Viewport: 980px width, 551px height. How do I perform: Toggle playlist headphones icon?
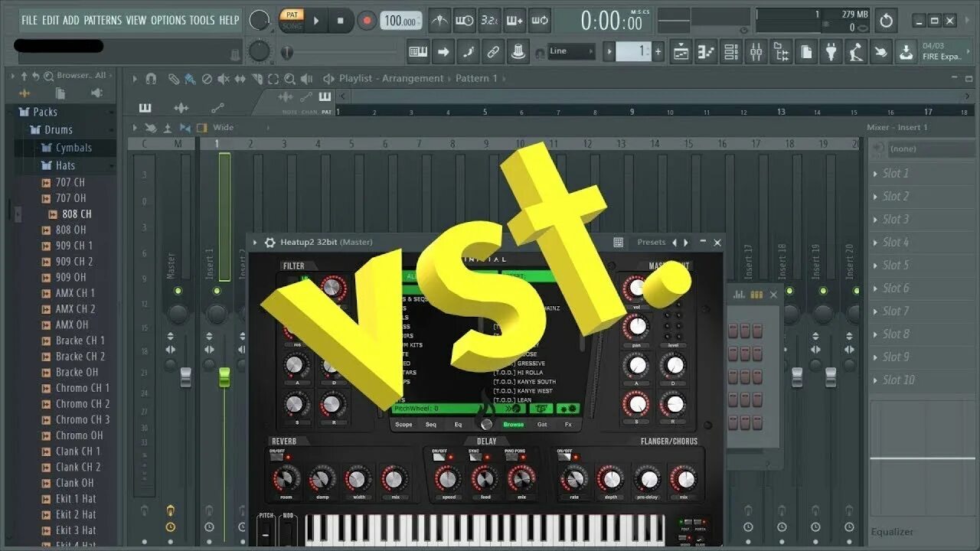[151, 79]
